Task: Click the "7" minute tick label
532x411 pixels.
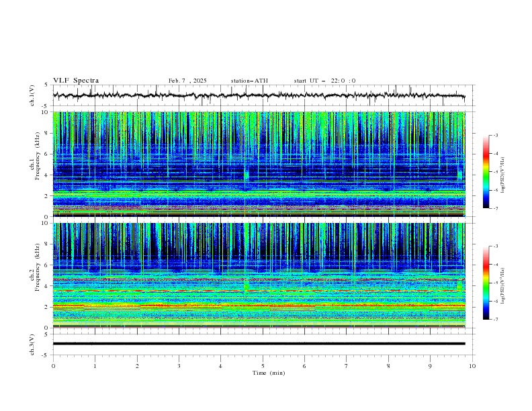Action: (x=347, y=366)
